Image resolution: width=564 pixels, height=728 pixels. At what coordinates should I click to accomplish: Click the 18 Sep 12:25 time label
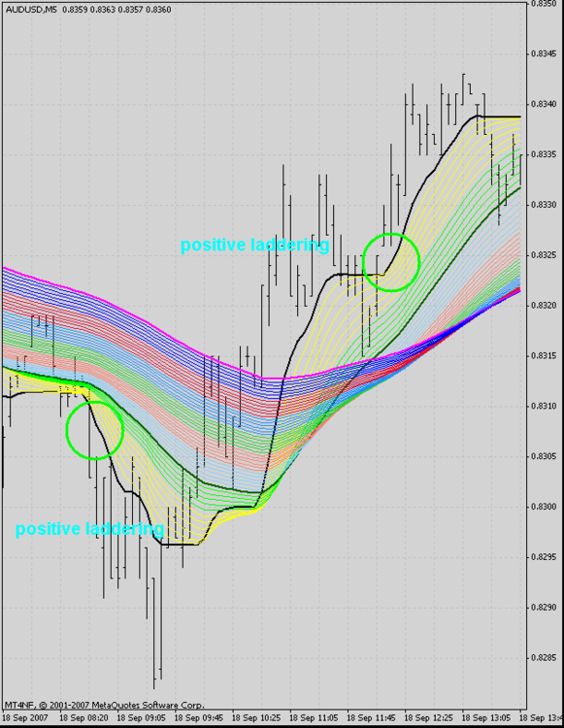pyautogui.click(x=428, y=717)
